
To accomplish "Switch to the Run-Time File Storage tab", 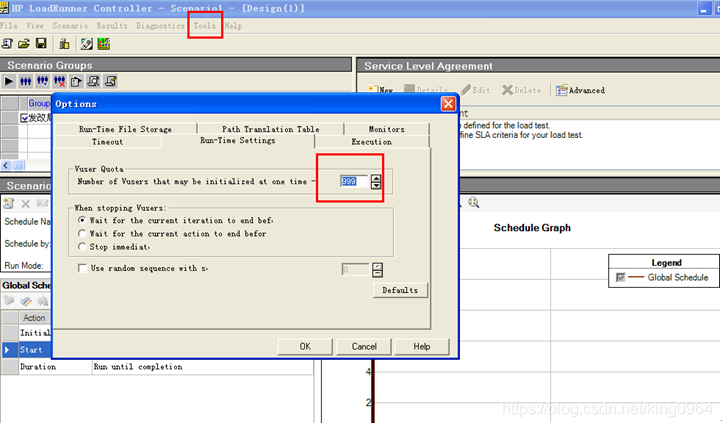I will (x=125, y=129).
